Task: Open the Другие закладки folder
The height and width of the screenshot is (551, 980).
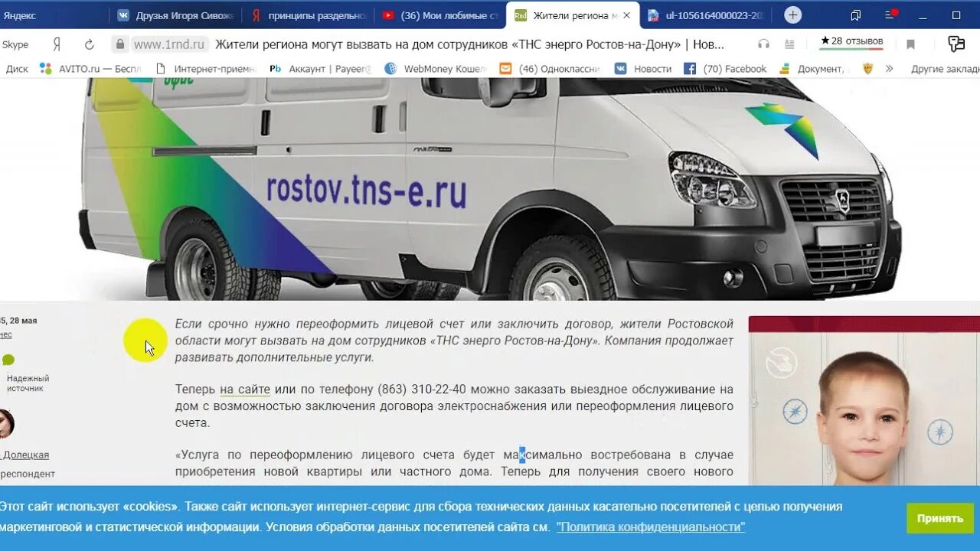Action: click(945, 69)
